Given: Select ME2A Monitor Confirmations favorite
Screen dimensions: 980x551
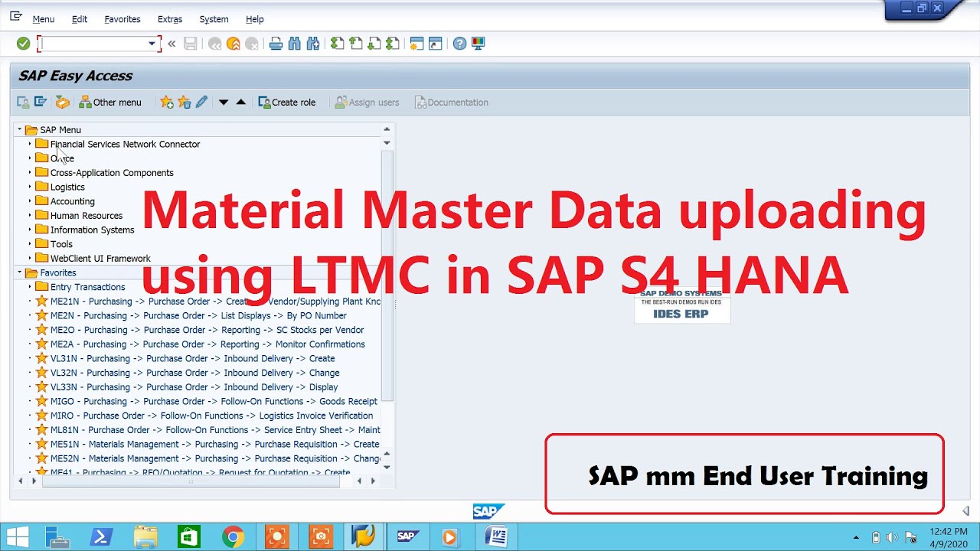Looking at the screenshot, I should [x=207, y=344].
